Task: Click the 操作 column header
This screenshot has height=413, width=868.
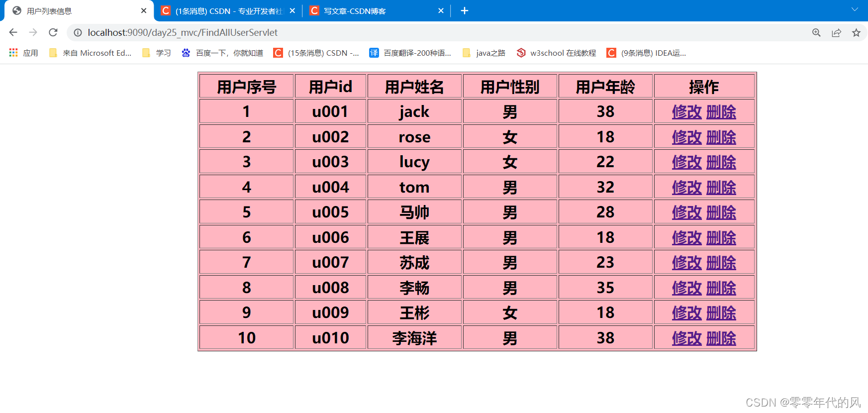Action: (704, 87)
